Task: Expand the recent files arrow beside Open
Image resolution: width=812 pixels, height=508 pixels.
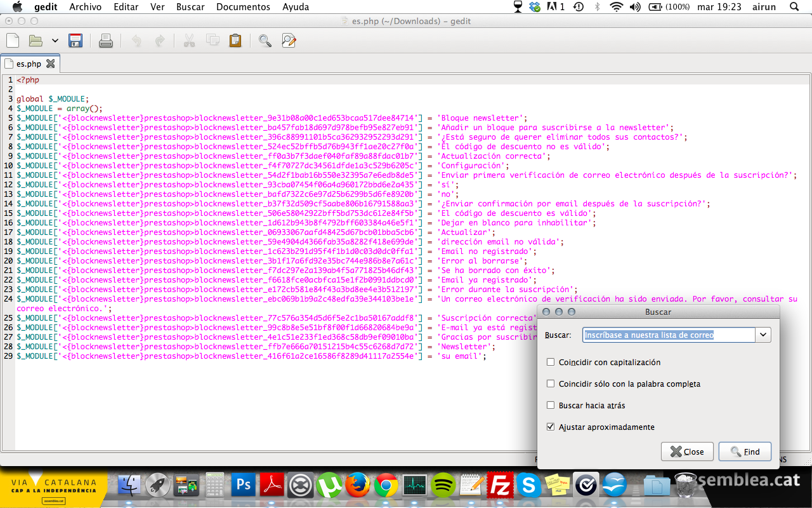Action: pos(55,41)
